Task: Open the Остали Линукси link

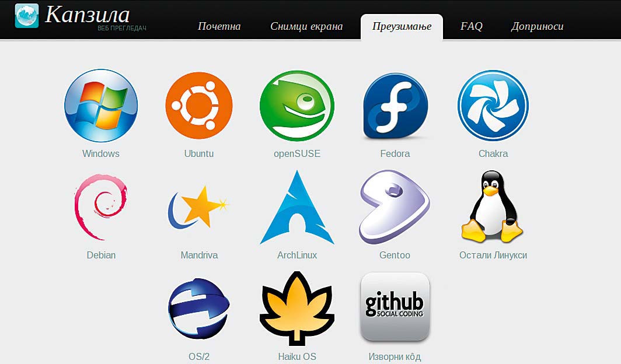Action: click(493, 255)
